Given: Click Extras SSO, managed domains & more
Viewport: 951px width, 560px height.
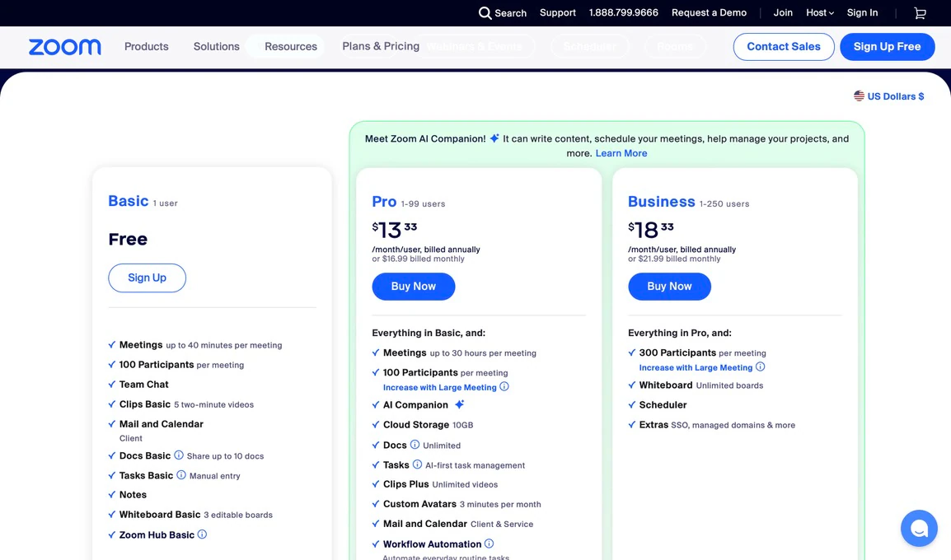Looking at the screenshot, I should click(x=717, y=425).
